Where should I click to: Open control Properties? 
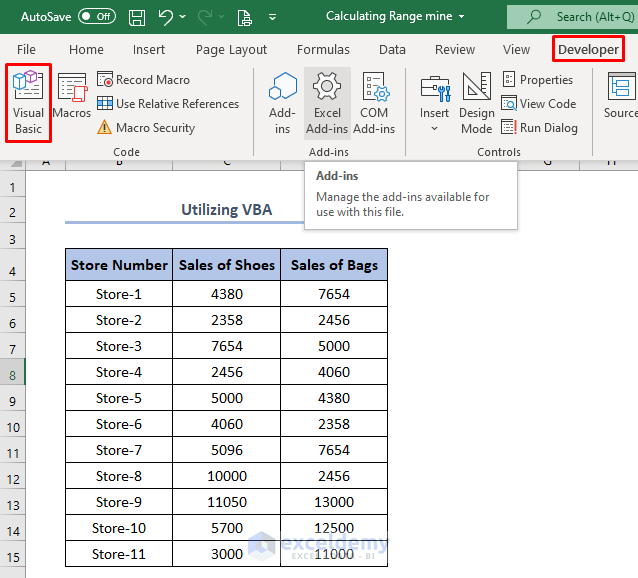[x=538, y=80]
